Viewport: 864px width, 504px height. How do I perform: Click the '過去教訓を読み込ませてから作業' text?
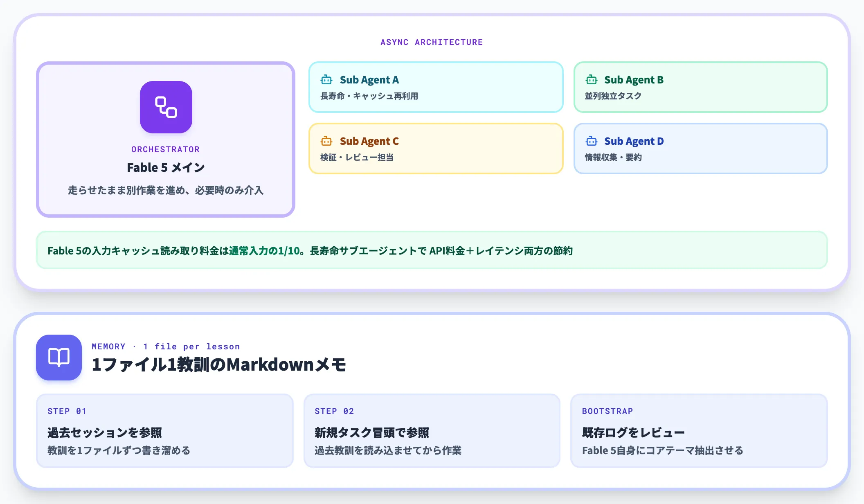388,450
